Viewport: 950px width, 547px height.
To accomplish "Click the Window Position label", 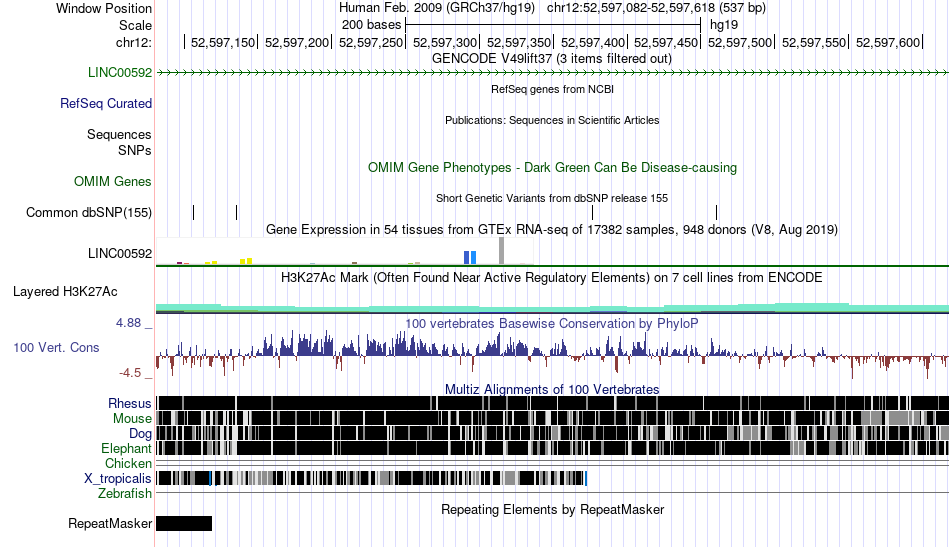I will pos(104,8).
